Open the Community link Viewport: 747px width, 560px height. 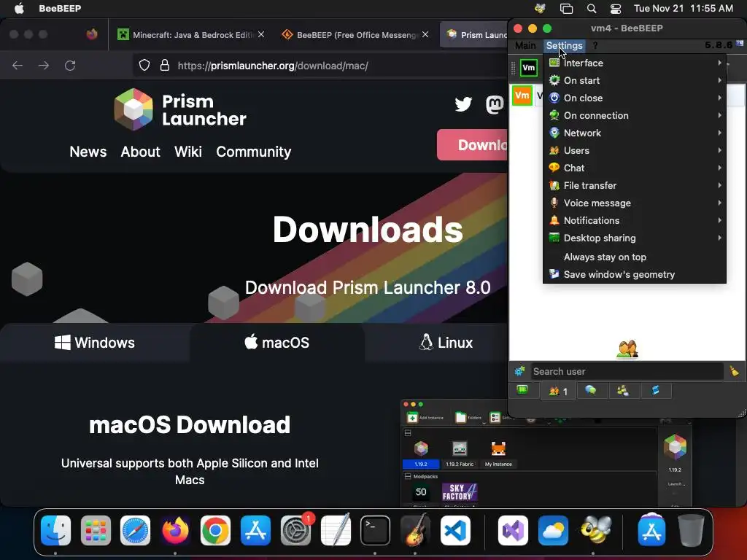tap(253, 152)
